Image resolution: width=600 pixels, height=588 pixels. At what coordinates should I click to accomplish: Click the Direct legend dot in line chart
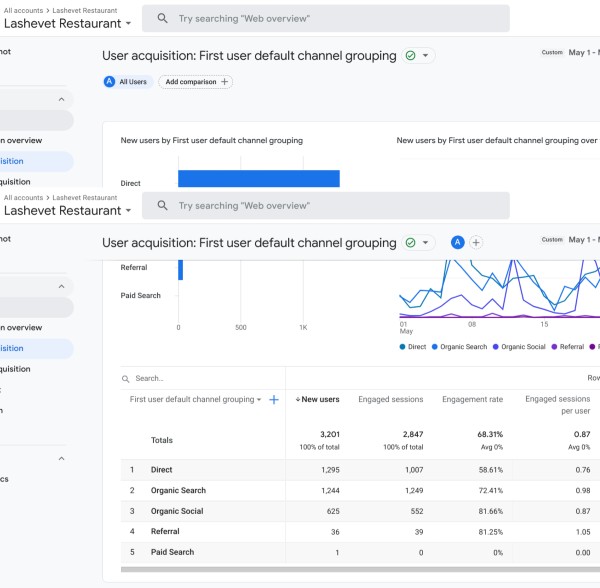(402, 347)
